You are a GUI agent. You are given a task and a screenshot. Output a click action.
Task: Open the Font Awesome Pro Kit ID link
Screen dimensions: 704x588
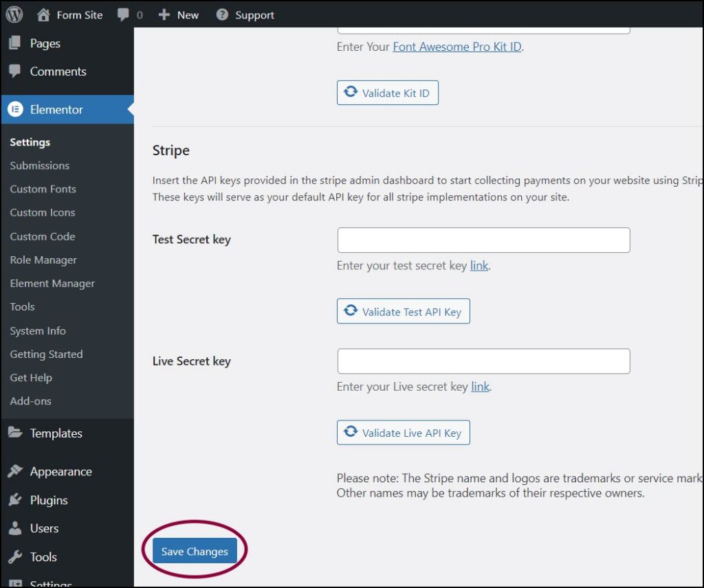(456, 47)
